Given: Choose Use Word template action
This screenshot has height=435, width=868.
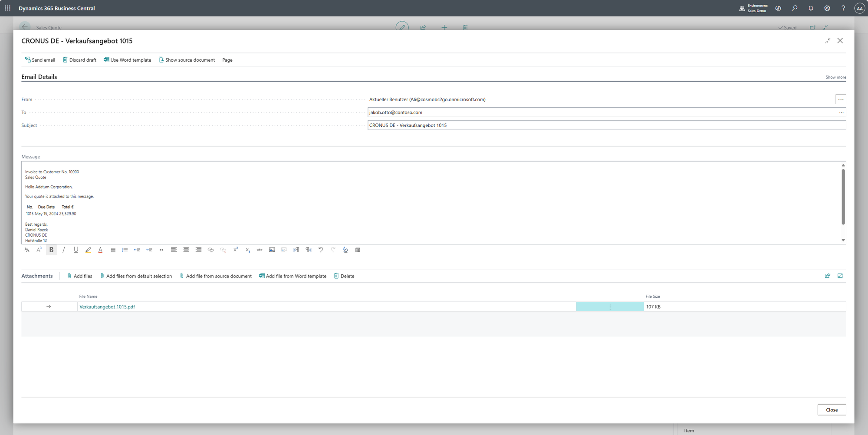Looking at the screenshot, I should tap(127, 60).
